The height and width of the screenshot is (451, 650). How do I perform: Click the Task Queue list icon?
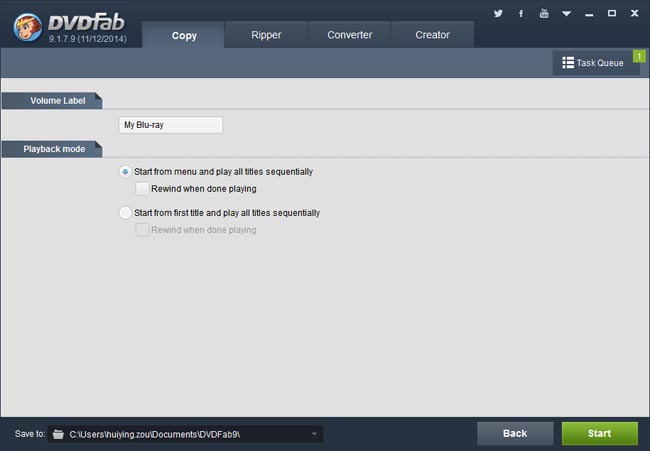[568, 63]
